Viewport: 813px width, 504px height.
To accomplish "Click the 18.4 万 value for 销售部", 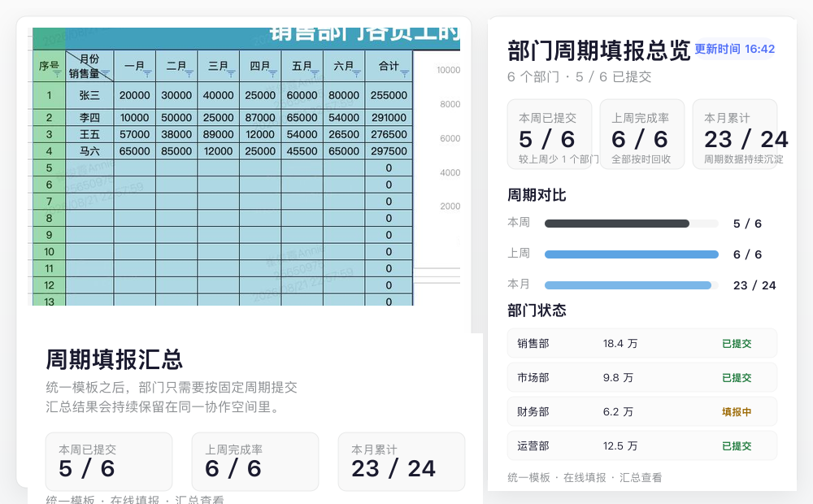I will 620,343.
